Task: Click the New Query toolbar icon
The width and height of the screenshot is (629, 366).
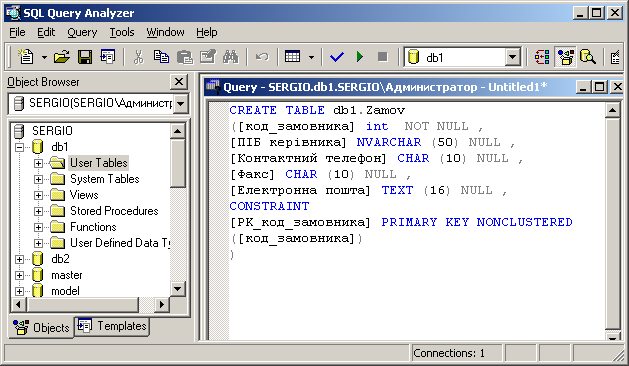Action: click(x=26, y=57)
